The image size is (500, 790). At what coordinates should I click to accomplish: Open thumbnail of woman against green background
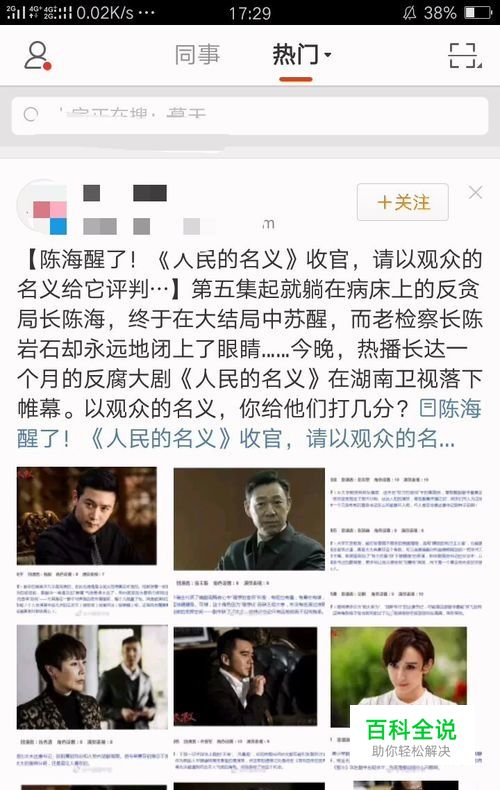(399, 677)
